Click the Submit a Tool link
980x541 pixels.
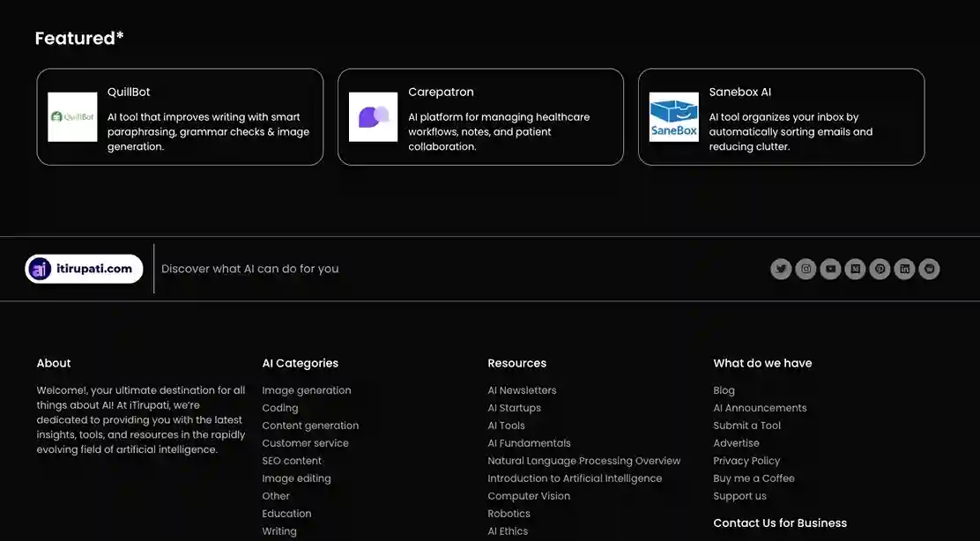[746, 426]
